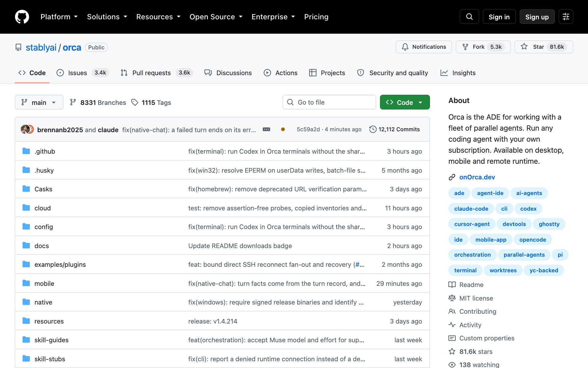The width and height of the screenshot is (588, 368).
Task: Switch to the Projects tab
Action: (327, 73)
